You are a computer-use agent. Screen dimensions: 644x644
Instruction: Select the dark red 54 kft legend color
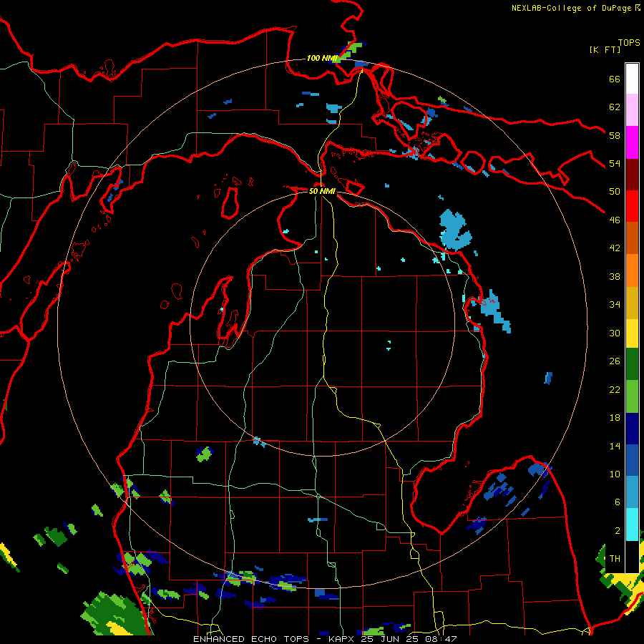click(x=632, y=175)
